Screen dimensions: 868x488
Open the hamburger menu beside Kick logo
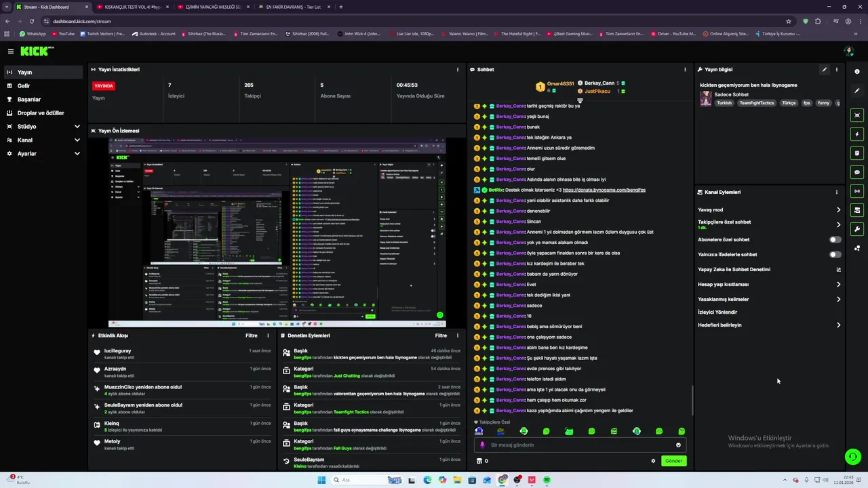point(11,51)
